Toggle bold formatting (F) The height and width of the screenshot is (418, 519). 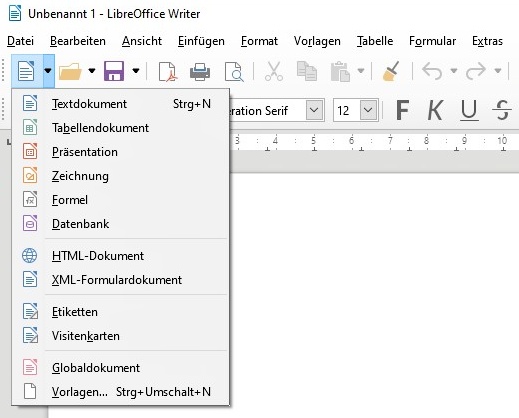[x=402, y=110]
